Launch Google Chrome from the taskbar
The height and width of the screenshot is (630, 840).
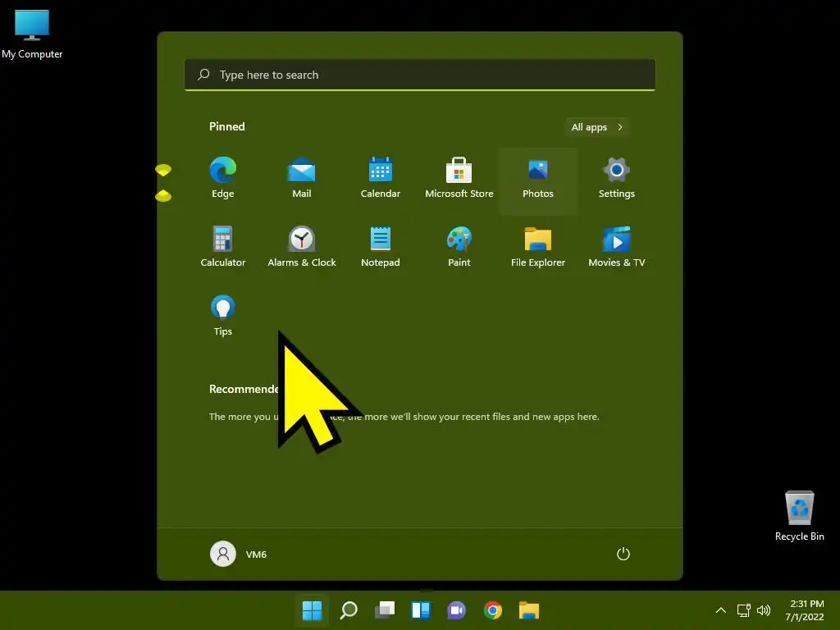493,610
